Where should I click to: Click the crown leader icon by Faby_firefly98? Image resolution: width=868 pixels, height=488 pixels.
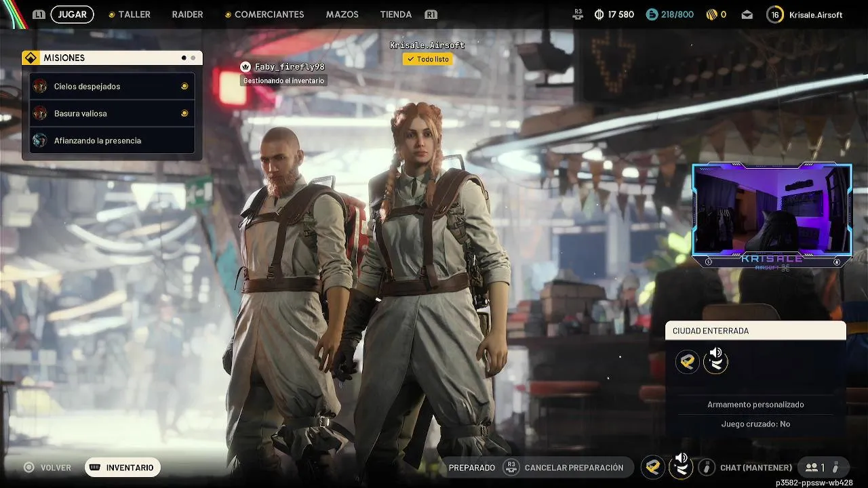click(245, 66)
